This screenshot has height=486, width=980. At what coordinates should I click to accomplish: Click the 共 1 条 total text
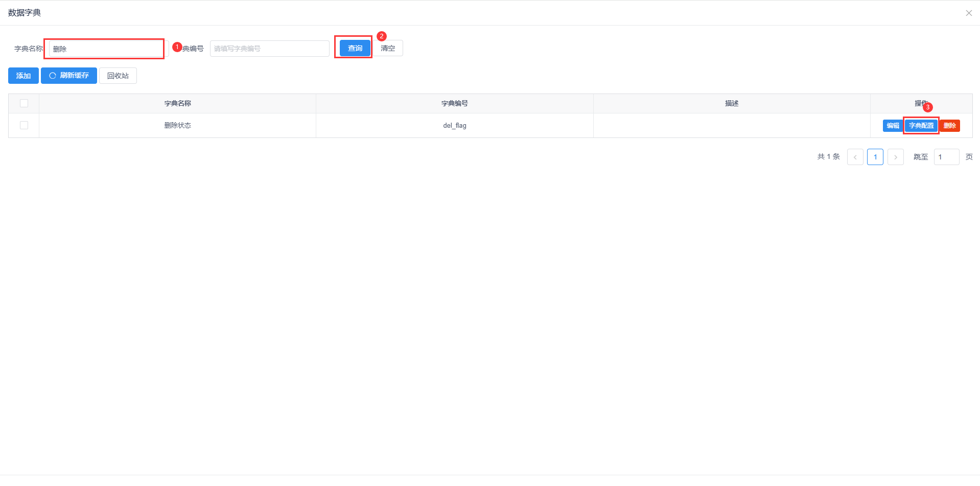(829, 157)
